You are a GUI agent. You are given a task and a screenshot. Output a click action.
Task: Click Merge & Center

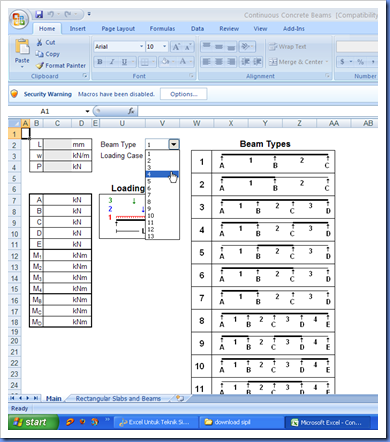click(296, 62)
